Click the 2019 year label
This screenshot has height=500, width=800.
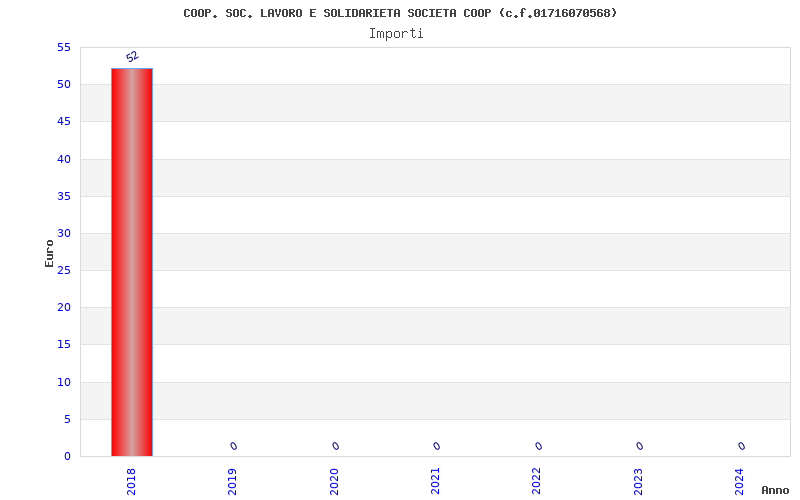[232, 482]
